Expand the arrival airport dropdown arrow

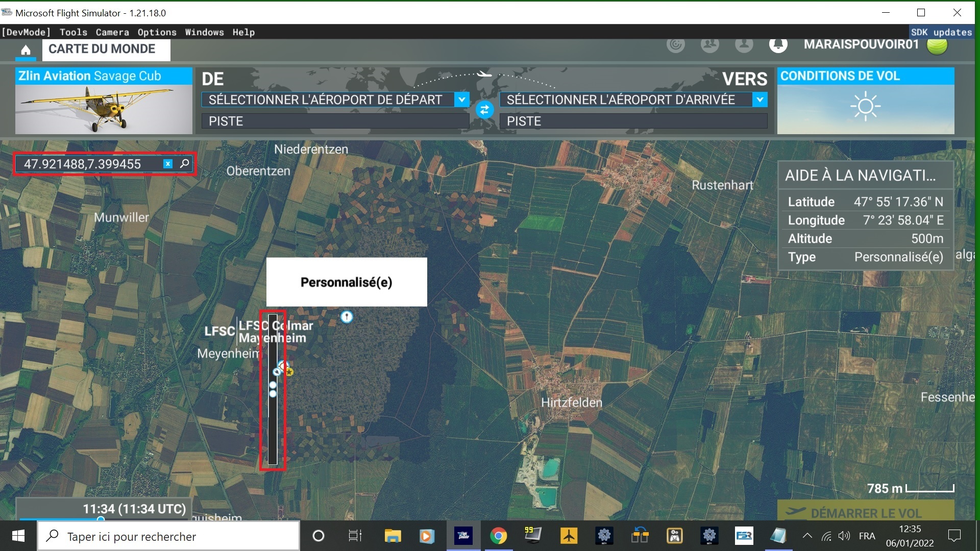[759, 99]
